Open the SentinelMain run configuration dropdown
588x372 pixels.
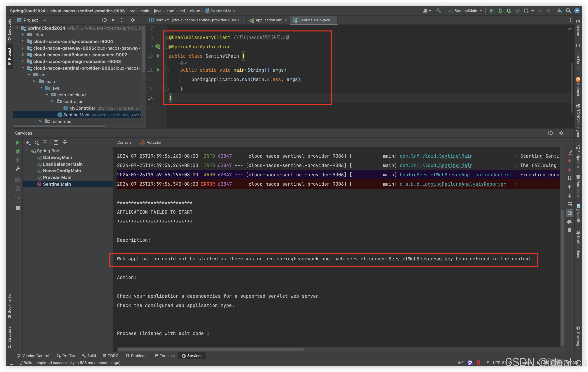click(x=465, y=11)
